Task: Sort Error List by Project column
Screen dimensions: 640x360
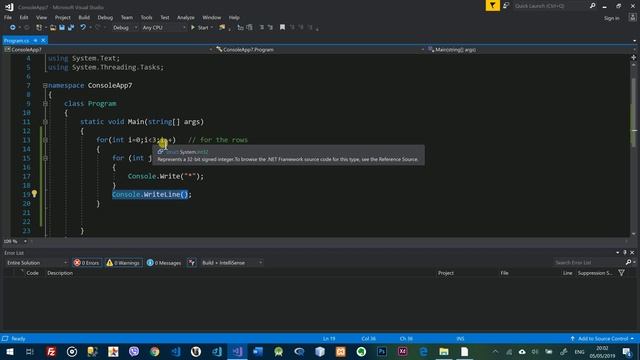Action: point(446,273)
